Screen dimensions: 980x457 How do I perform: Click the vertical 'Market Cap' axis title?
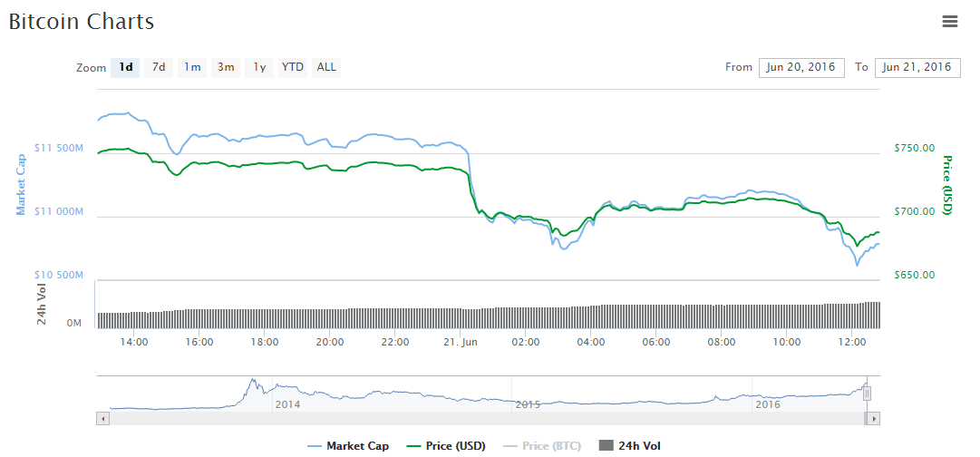click(x=21, y=186)
